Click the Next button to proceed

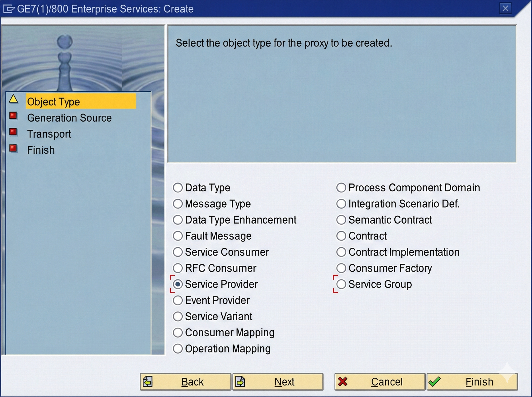point(278,381)
